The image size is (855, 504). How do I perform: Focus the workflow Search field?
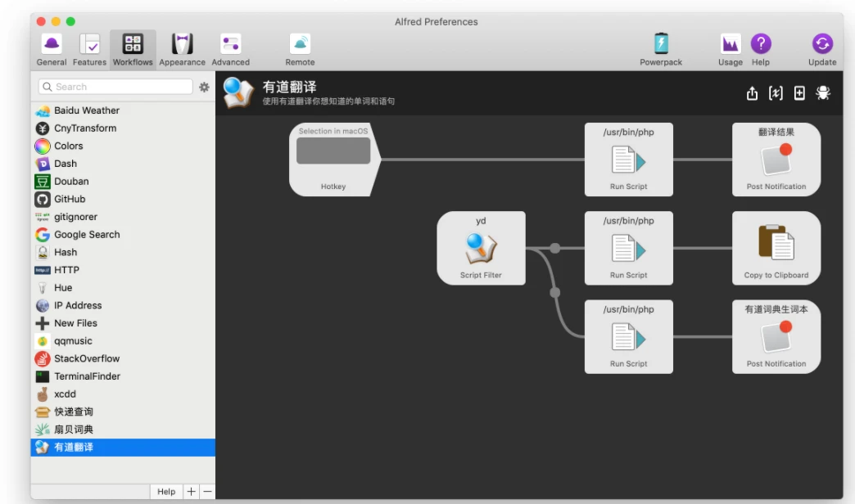(115, 87)
